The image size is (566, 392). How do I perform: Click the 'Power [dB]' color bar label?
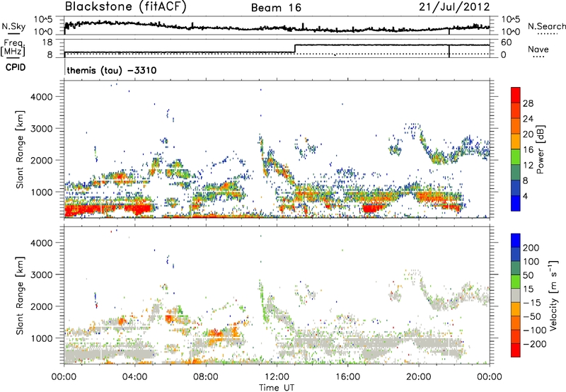(x=540, y=149)
